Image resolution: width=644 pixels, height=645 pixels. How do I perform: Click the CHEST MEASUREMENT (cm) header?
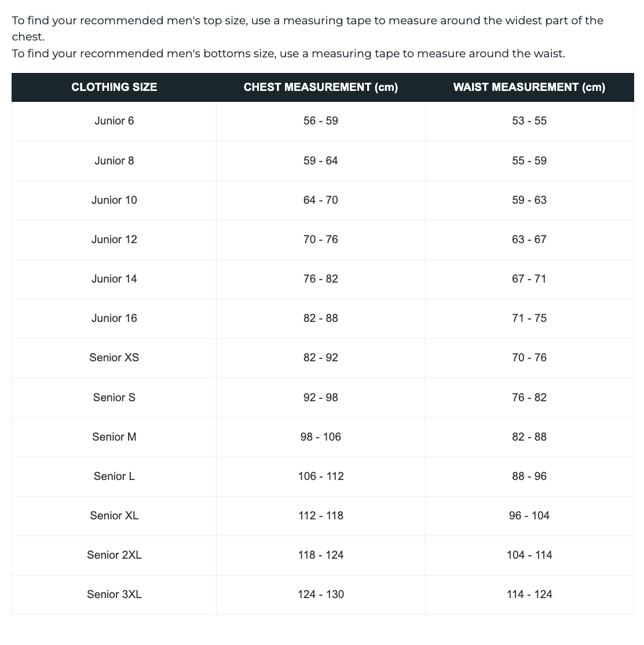(x=321, y=87)
